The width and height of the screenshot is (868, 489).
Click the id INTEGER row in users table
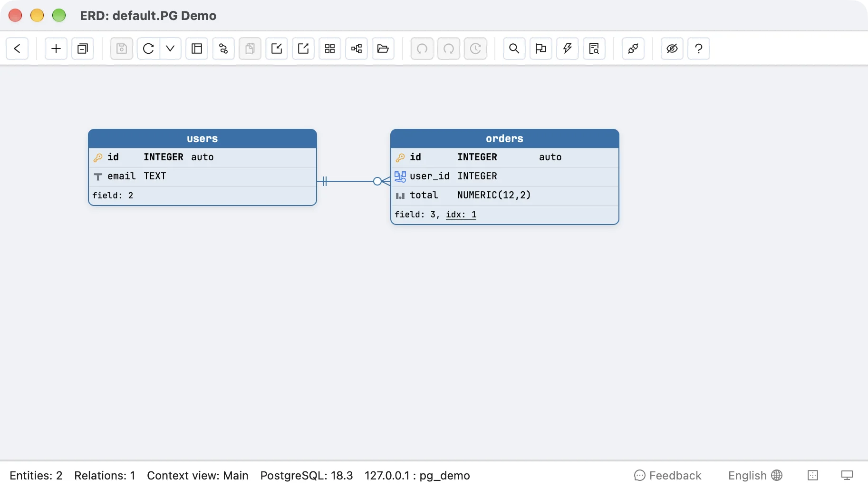(203, 157)
